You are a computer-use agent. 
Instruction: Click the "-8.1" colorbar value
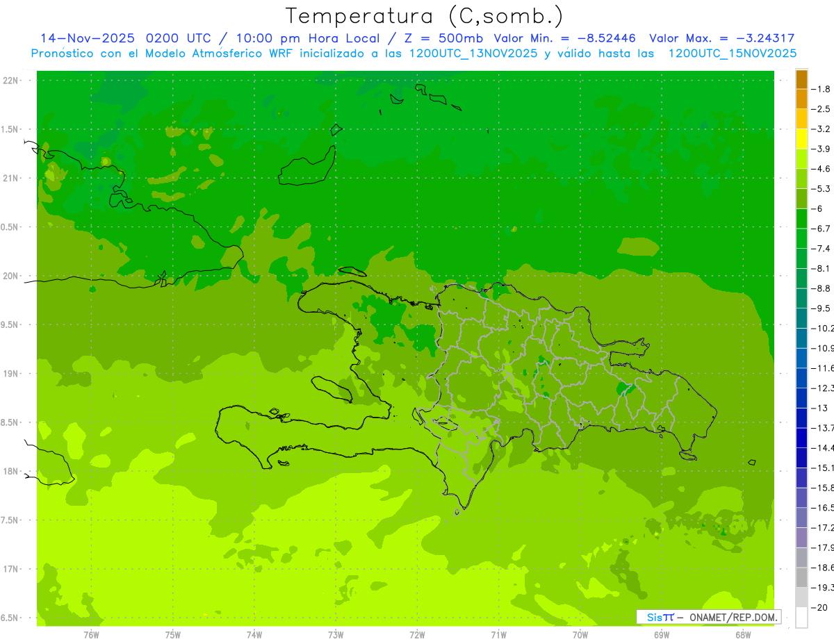(821, 269)
